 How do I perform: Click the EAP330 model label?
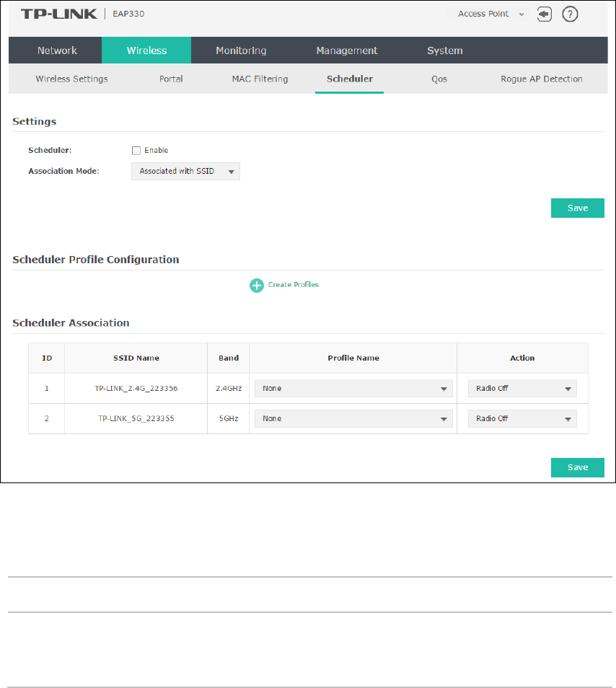[128, 14]
